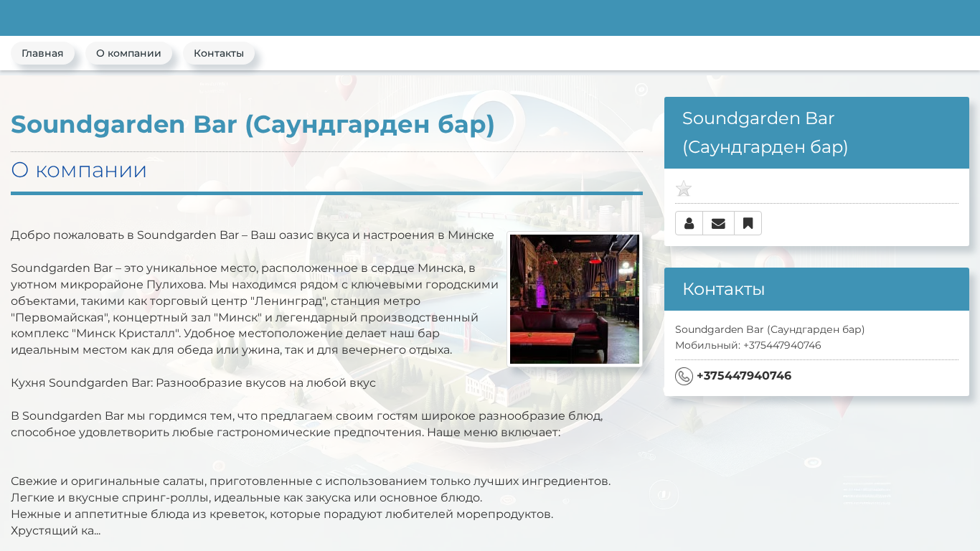Click the phone handset icon
The image size is (980, 551).
pos(684,376)
